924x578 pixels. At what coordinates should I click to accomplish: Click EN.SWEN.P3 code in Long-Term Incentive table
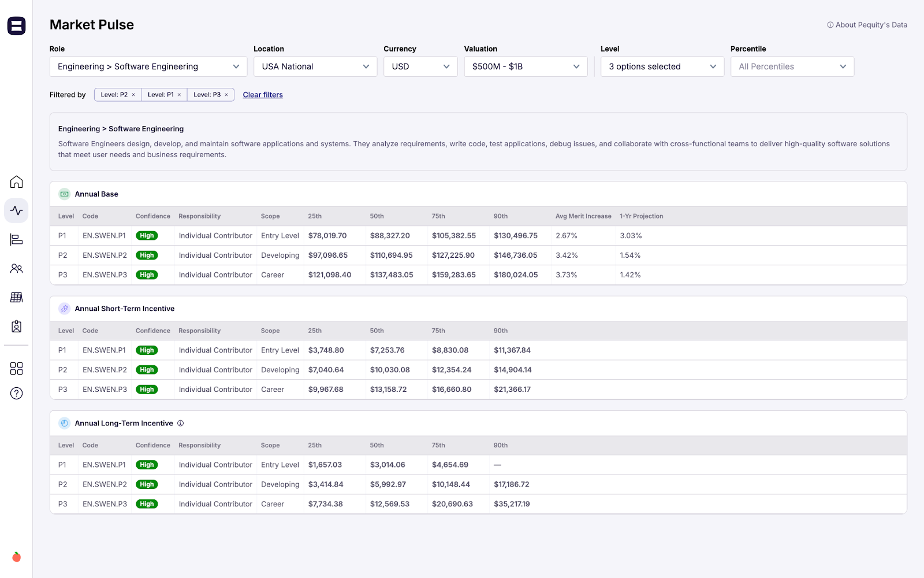click(x=105, y=504)
